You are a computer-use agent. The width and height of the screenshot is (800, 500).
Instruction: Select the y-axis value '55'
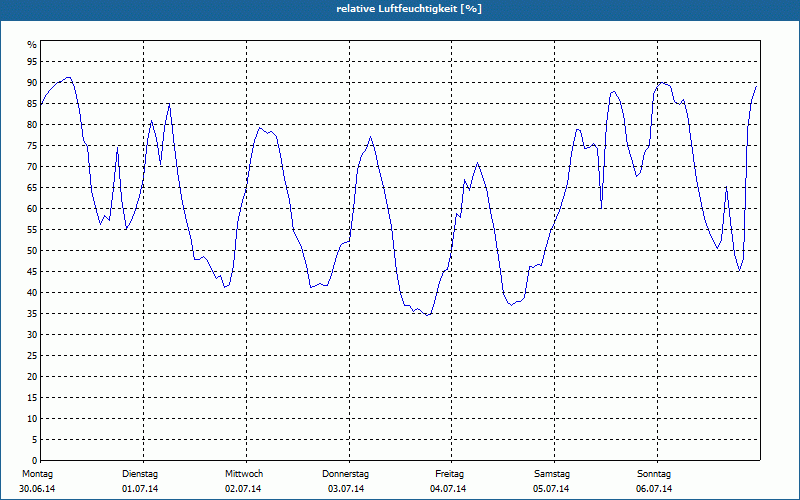[32, 230]
